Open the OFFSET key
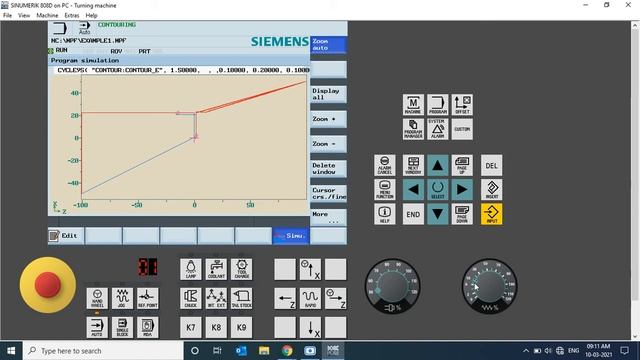Screen dimensions: 640x360 (x=462, y=104)
